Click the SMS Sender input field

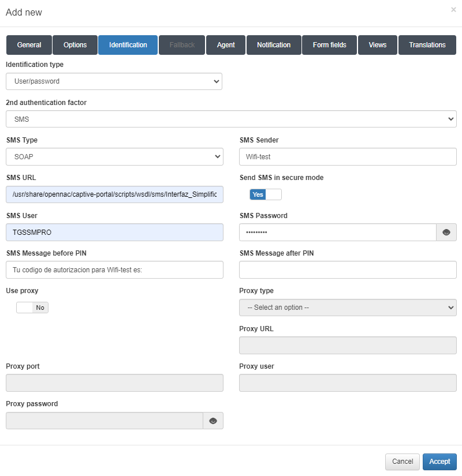pos(348,156)
